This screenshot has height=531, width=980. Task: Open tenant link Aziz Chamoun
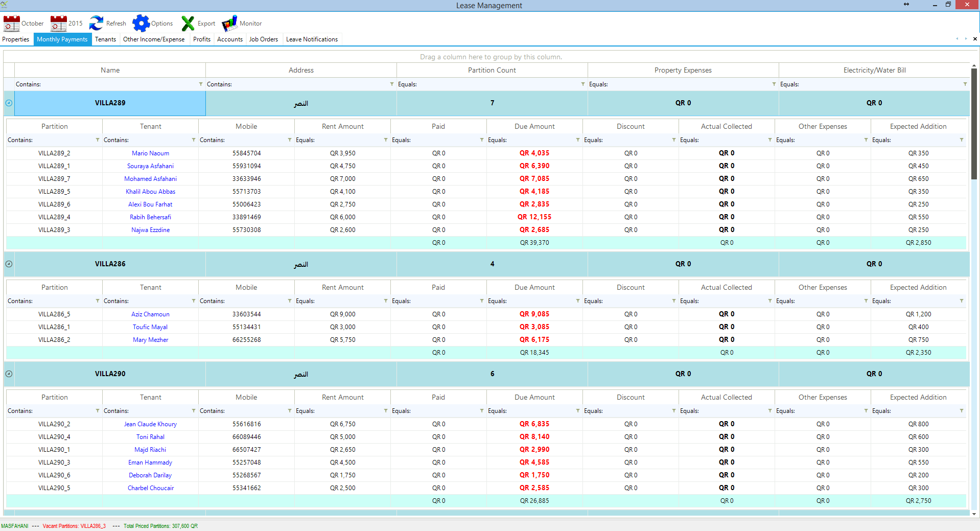pyautogui.click(x=150, y=314)
